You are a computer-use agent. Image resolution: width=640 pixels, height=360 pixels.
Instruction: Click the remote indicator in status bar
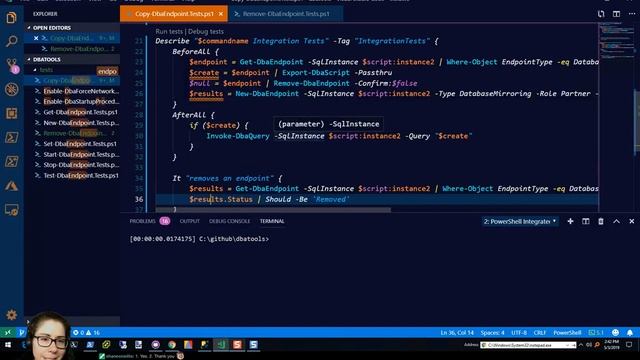[7, 333]
